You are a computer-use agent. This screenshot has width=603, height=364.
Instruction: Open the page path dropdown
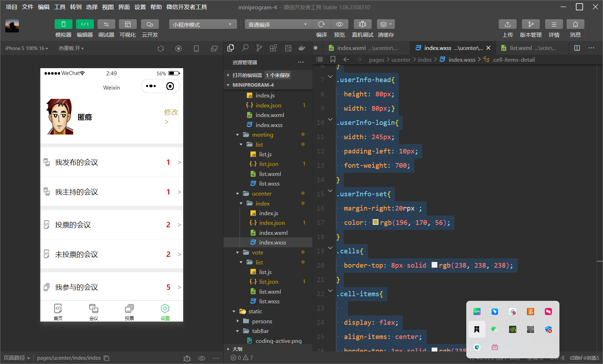click(17, 358)
